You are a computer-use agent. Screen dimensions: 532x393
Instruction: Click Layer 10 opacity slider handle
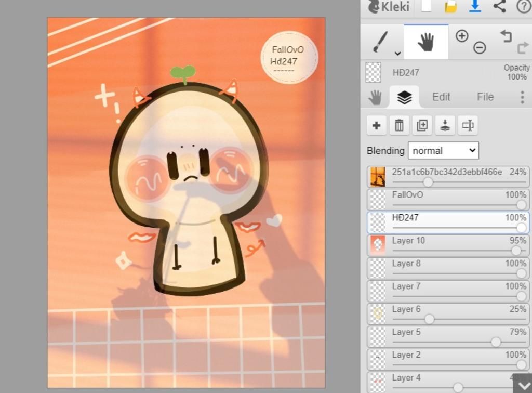516,251
